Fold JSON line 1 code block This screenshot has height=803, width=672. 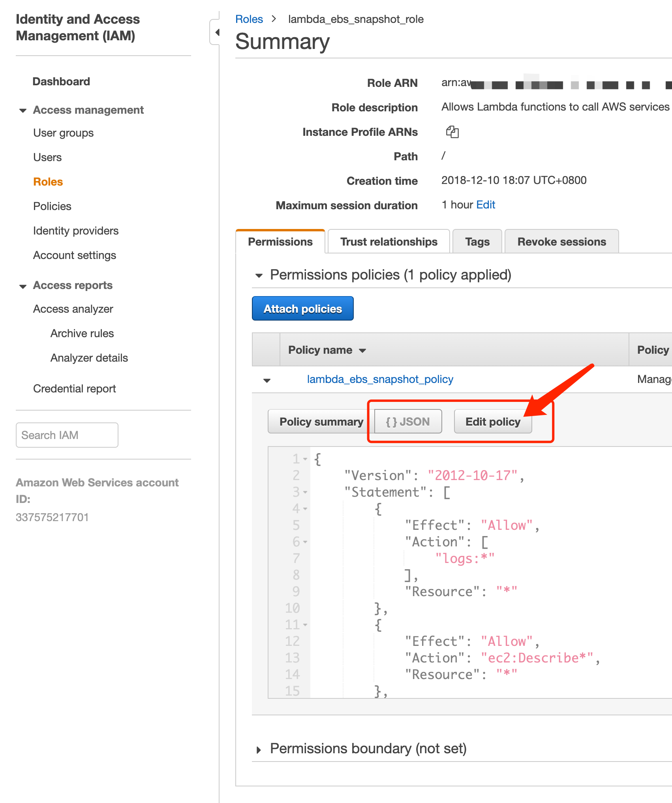click(305, 459)
